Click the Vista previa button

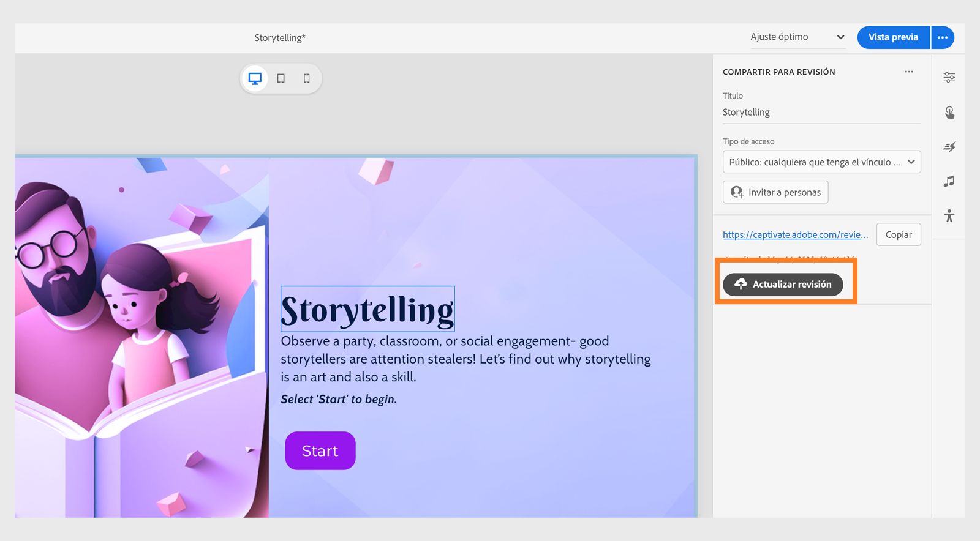[x=893, y=37]
